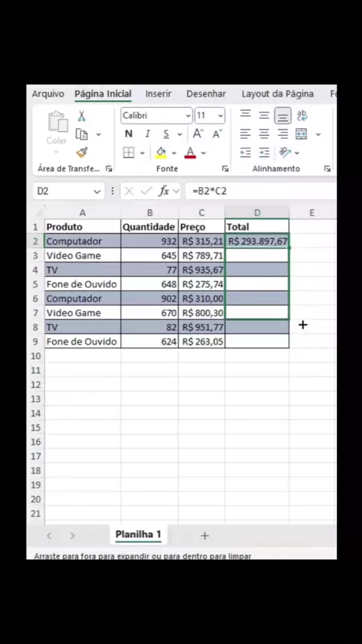Apply fill color with paint bucket
Image resolution: width=362 pixels, height=644 pixels.
coord(161,153)
